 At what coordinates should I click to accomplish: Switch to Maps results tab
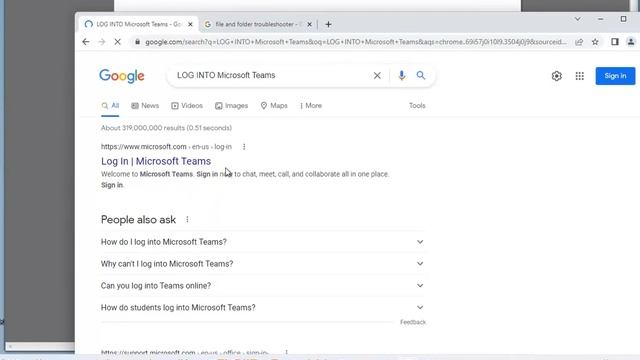(274, 106)
